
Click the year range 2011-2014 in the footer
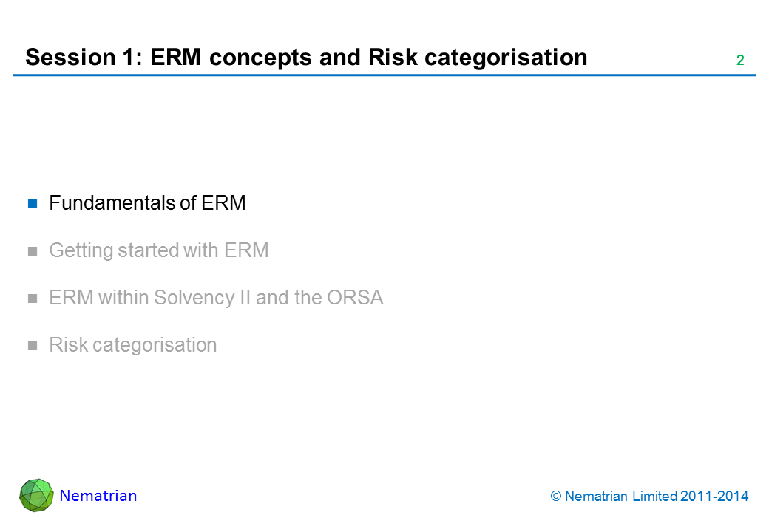pos(715,497)
